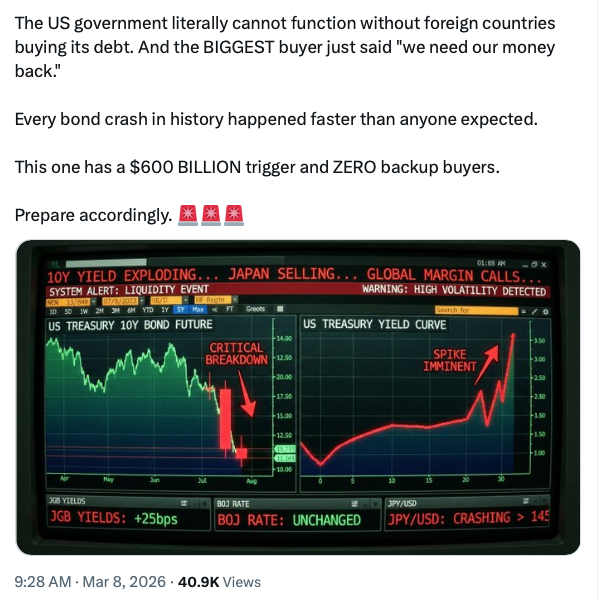Screen dimensions: 600x601
Task: Click the terminal window restore icon
Action: click(534, 262)
